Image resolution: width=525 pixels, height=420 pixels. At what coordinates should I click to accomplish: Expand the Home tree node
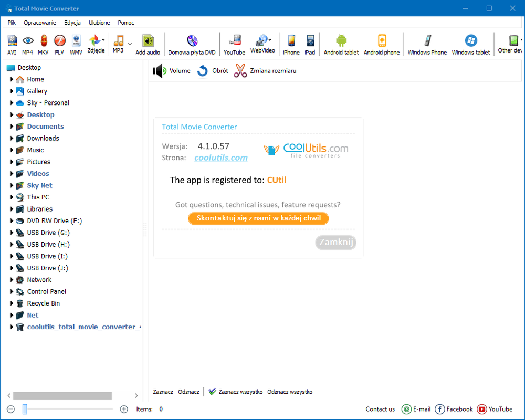click(x=12, y=79)
